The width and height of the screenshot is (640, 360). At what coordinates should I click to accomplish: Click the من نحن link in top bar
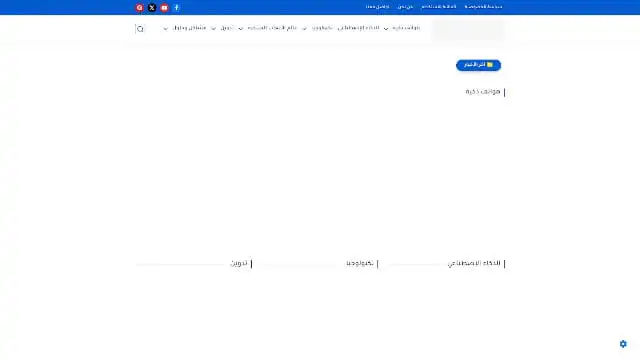(405, 7)
